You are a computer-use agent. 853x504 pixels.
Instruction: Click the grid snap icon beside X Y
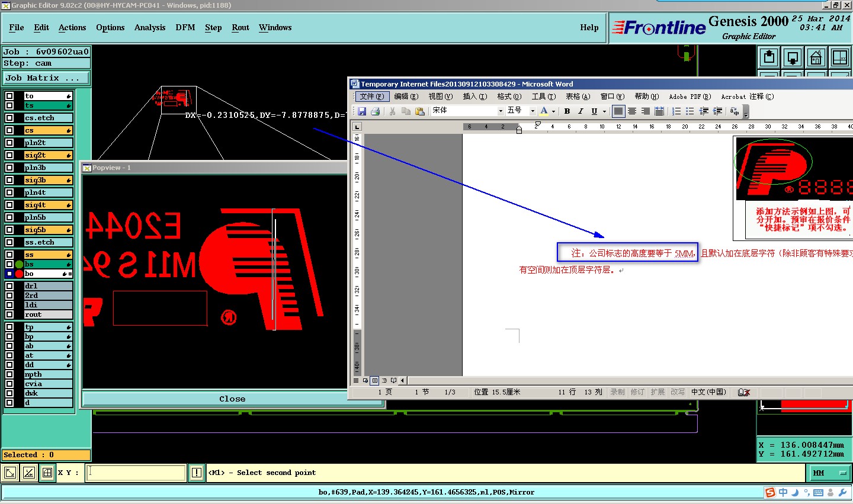click(x=47, y=473)
